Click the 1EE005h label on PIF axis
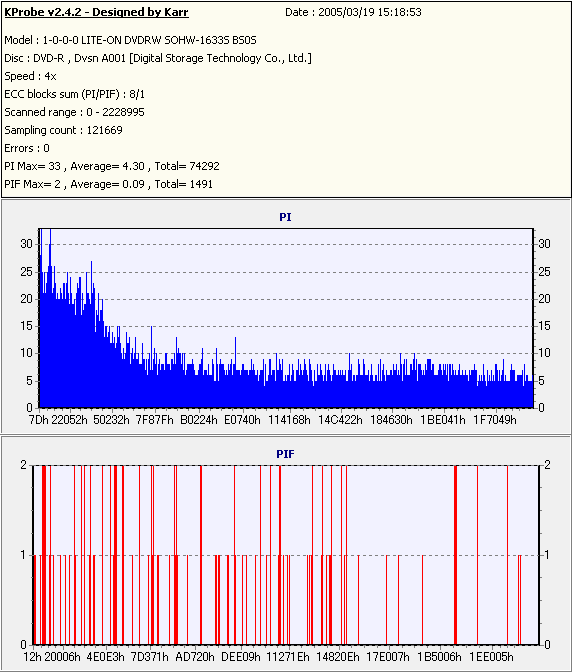This screenshot has width=572, height=672. (491, 657)
